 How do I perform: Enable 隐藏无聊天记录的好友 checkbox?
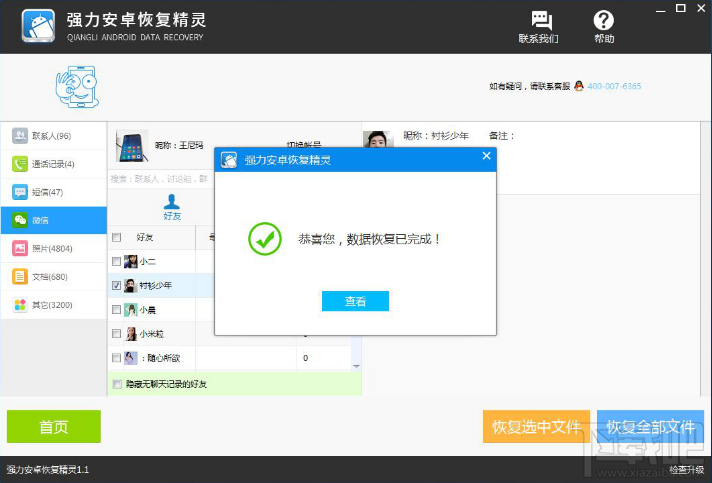[x=117, y=384]
